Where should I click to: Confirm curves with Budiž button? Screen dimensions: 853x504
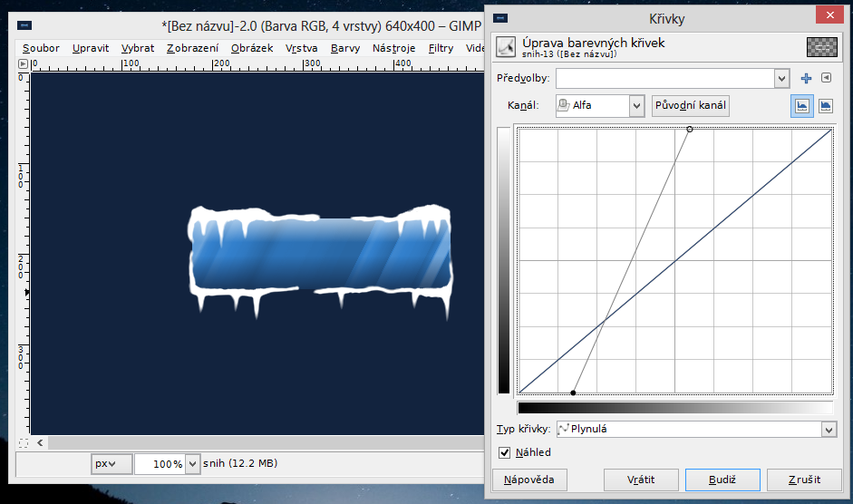pyautogui.click(x=722, y=480)
